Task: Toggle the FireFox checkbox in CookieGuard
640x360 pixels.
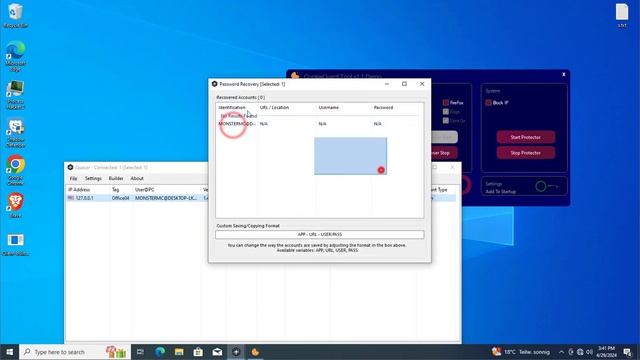Action: click(x=446, y=102)
